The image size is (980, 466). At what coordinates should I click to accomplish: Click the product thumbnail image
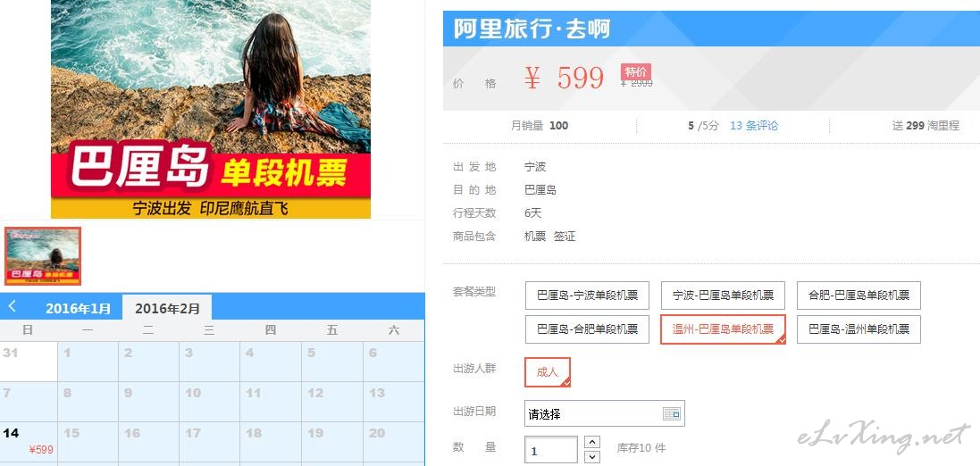click(x=43, y=256)
